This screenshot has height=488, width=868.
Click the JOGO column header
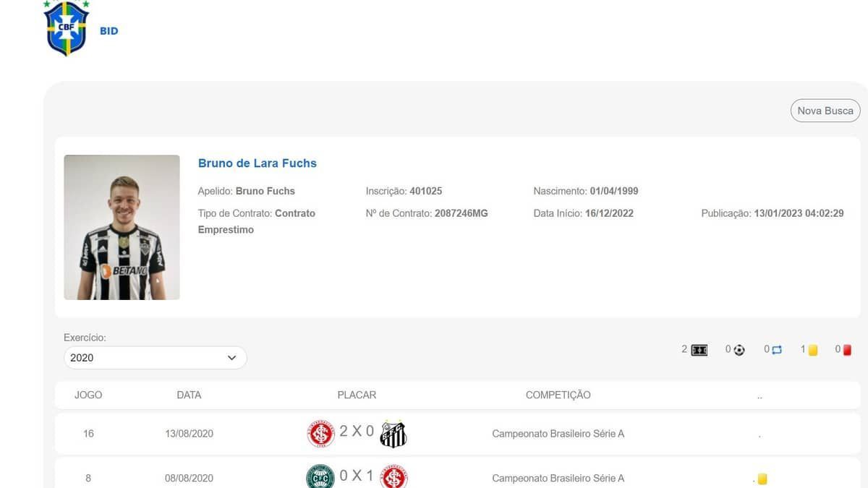pyautogui.click(x=88, y=395)
